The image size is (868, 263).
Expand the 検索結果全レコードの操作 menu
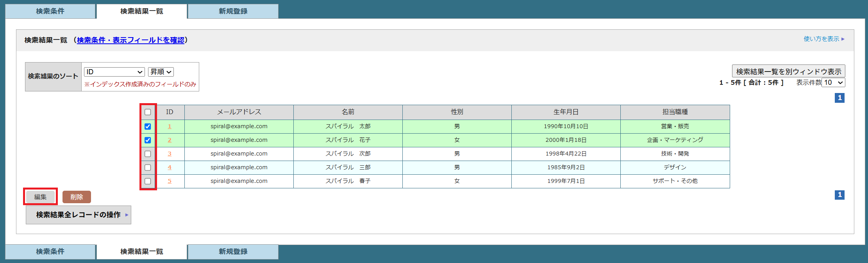[x=79, y=215]
